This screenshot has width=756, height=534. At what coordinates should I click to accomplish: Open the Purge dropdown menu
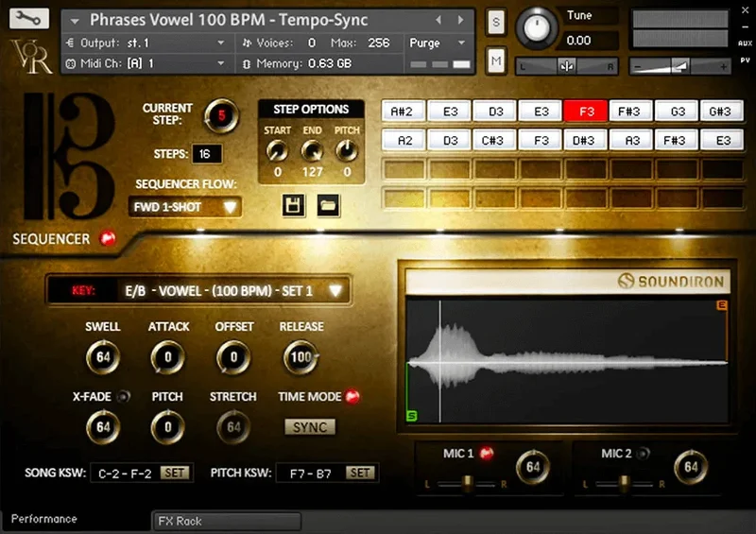pos(438,43)
